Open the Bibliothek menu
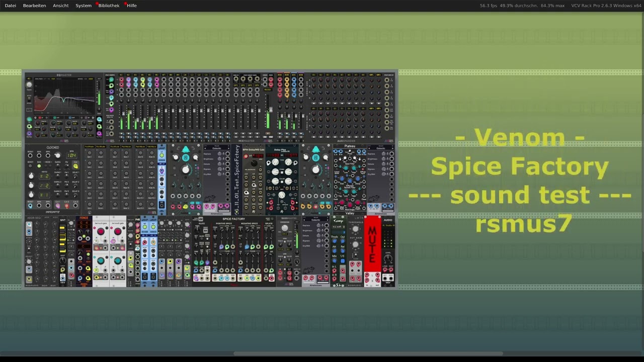Screen dimensions: 644x362 [109, 6]
